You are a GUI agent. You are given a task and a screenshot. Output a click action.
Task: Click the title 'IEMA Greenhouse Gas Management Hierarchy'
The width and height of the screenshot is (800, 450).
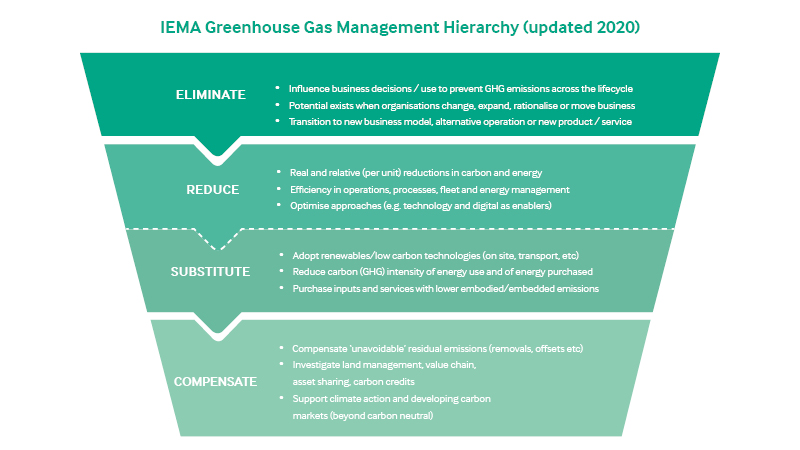click(400, 27)
